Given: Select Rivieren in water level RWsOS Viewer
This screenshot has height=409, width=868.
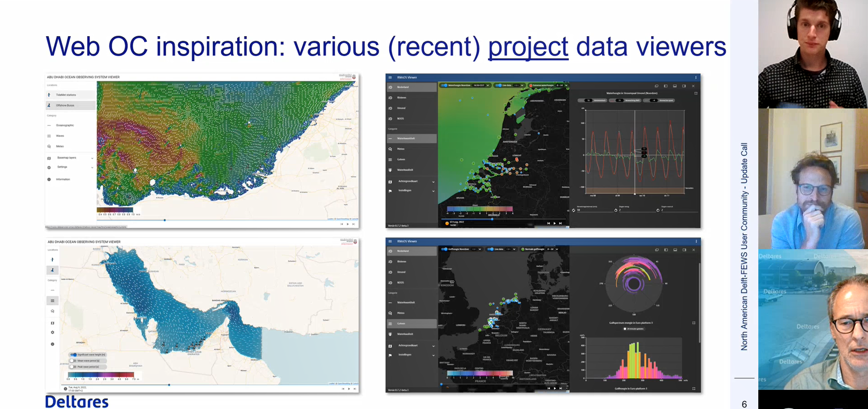Looking at the screenshot, I should coord(411,97).
